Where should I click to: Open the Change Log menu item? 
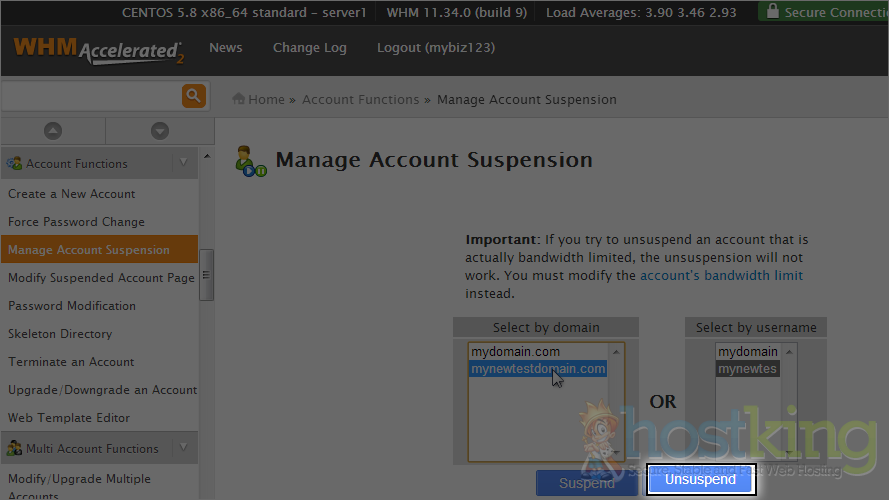[x=309, y=48]
